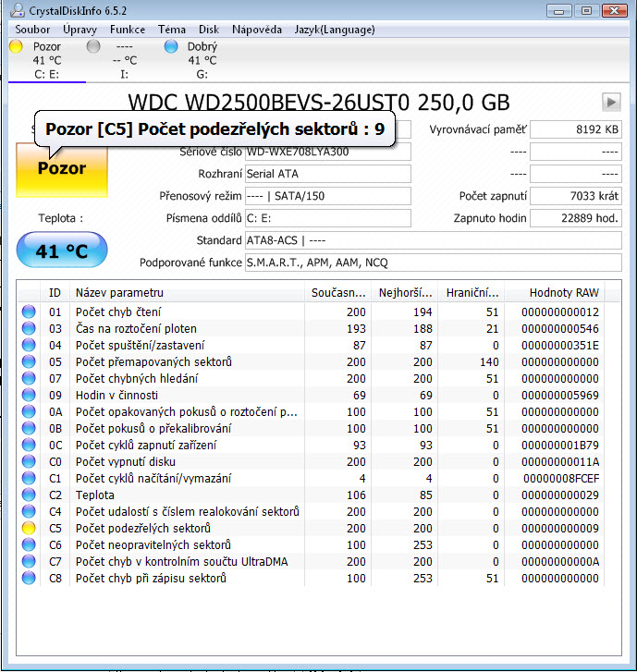Click the yellow Pozor health status button
This screenshot has height=672, width=637.
tap(62, 168)
